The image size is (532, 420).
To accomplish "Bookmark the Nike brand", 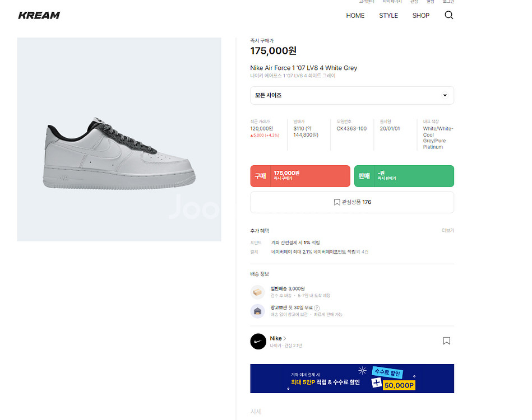I will point(446,340).
